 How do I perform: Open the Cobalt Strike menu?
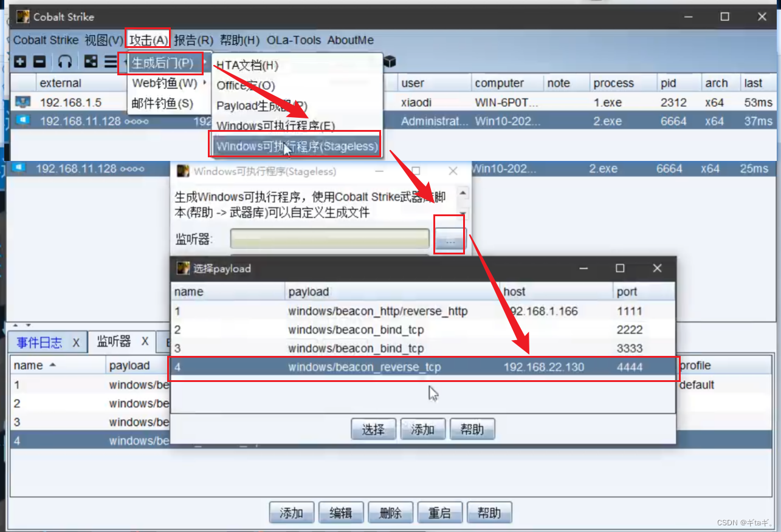[x=46, y=40]
